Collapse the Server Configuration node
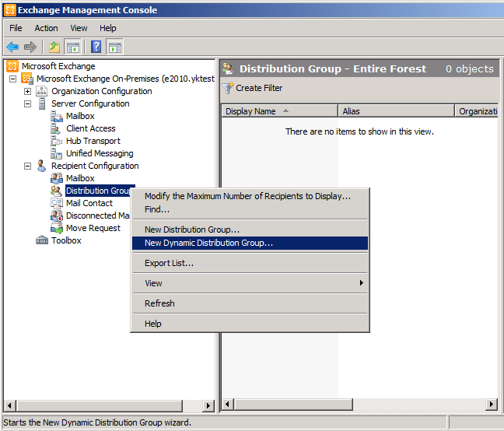Viewport: 504px width, 431px height. coord(28,103)
